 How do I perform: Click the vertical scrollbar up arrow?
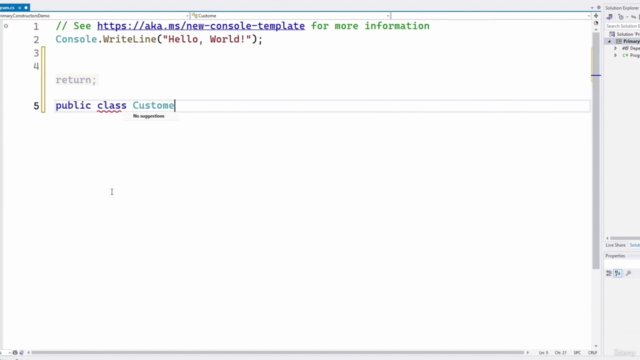click(596, 29)
